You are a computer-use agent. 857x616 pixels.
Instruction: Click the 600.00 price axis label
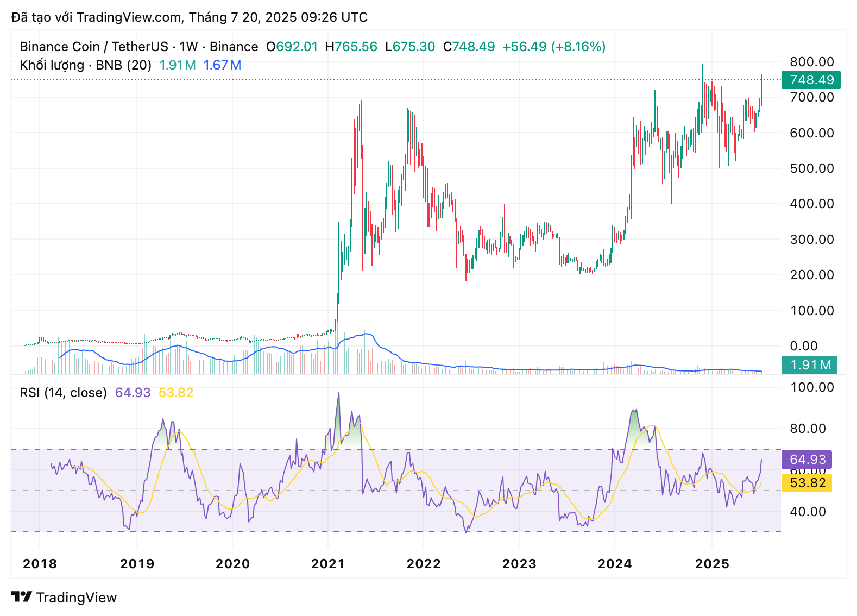[812, 133]
